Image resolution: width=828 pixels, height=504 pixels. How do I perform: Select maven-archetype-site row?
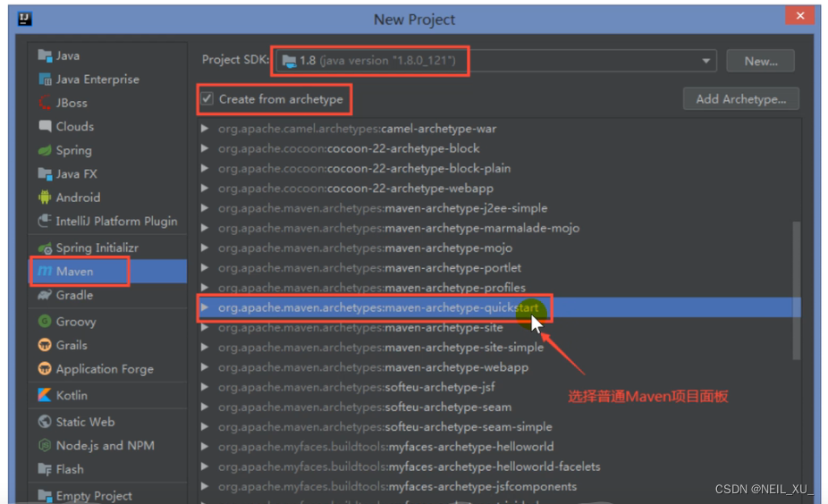pyautogui.click(x=500, y=327)
